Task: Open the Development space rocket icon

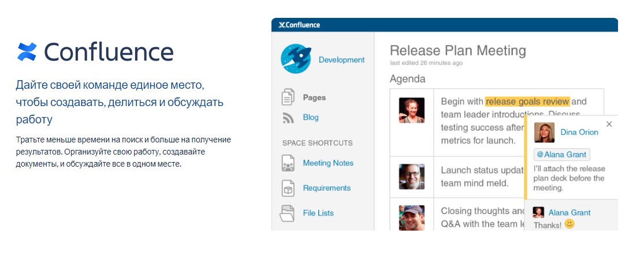Action: tap(296, 59)
